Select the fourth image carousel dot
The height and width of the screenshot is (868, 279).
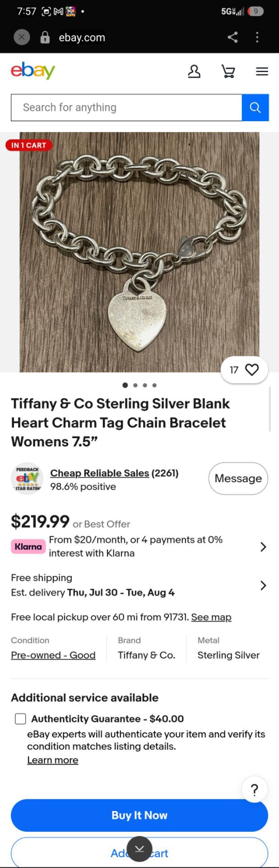(154, 385)
